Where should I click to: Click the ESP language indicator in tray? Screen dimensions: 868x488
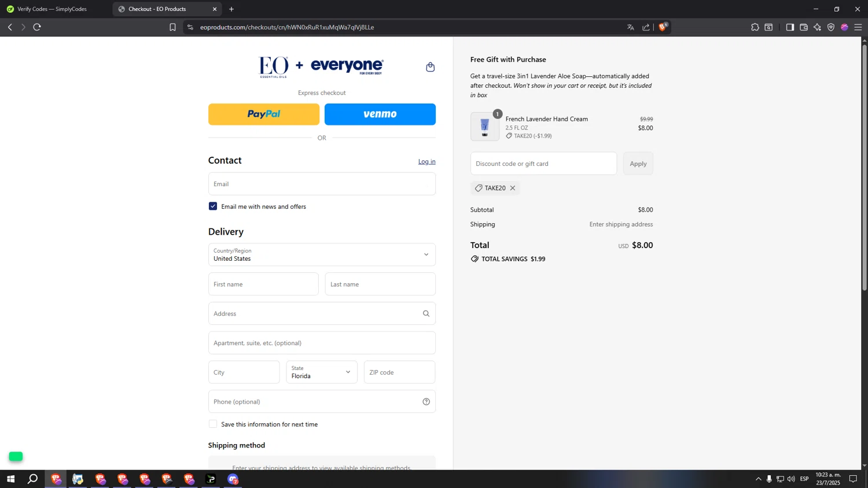(804, 479)
